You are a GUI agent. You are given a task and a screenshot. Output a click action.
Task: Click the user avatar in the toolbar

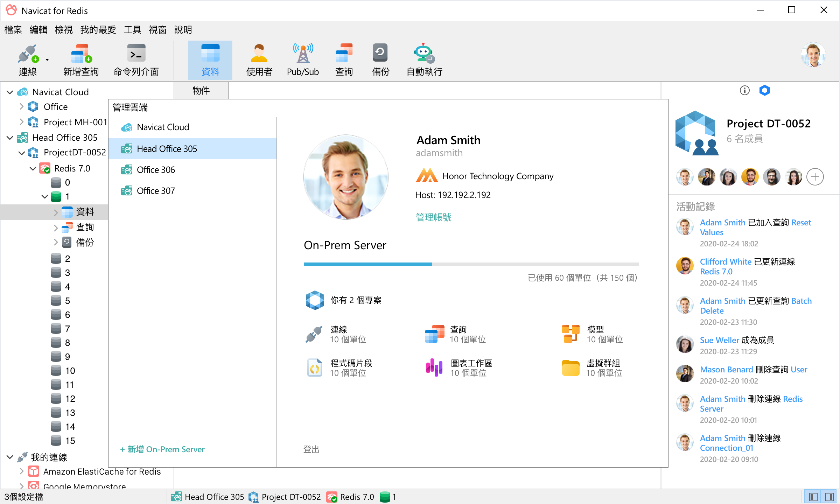pyautogui.click(x=813, y=55)
